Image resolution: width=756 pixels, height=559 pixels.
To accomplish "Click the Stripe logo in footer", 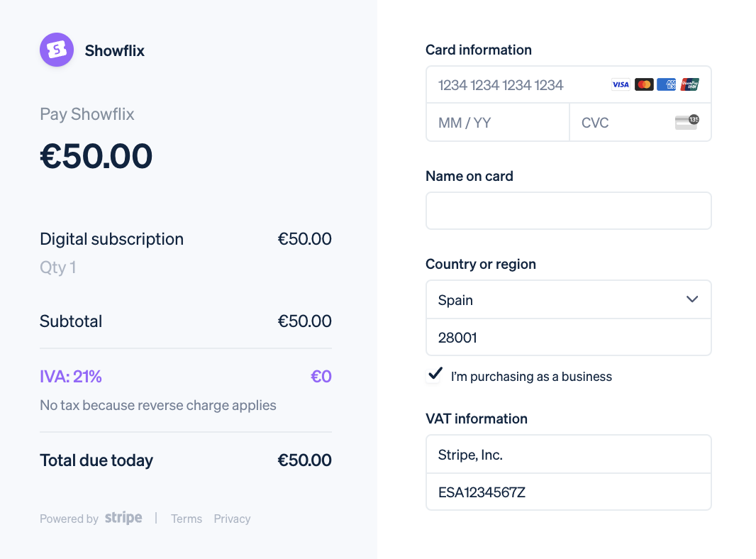I will pos(123,518).
